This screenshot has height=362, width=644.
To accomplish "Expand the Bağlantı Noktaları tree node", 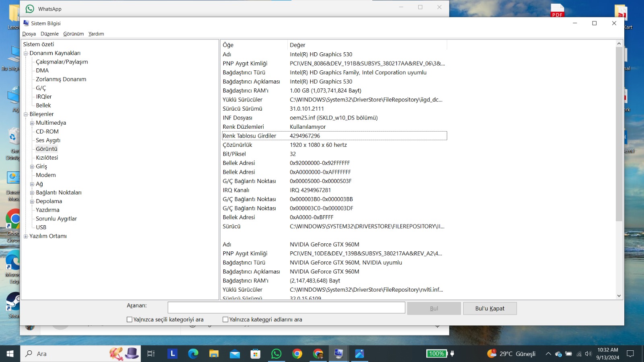I will 32,193.
